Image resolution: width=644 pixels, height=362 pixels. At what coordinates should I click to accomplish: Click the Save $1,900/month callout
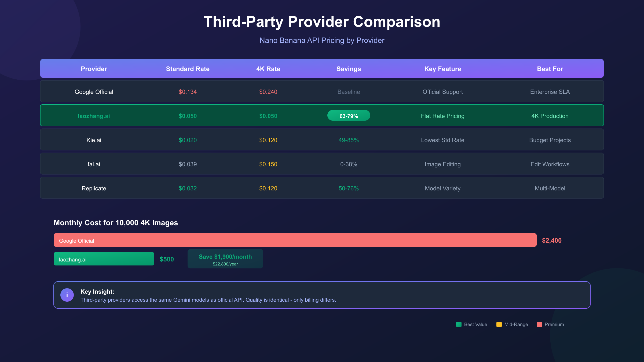[x=225, y=259]
